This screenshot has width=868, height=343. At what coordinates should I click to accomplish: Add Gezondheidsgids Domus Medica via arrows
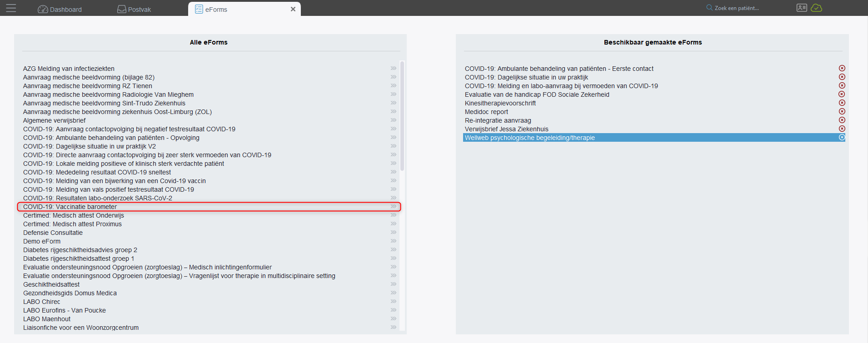click(394, 293)
